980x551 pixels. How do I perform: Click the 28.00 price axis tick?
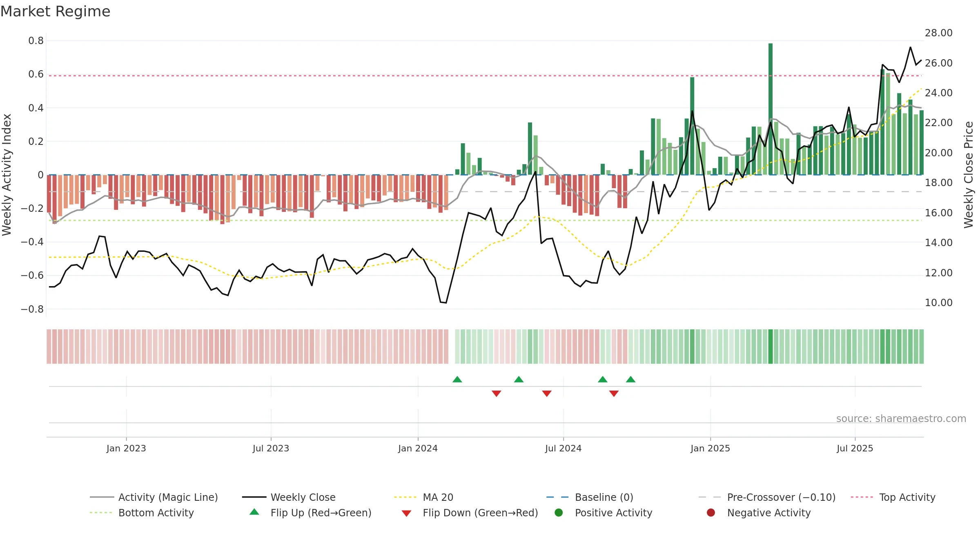[938, 33]
